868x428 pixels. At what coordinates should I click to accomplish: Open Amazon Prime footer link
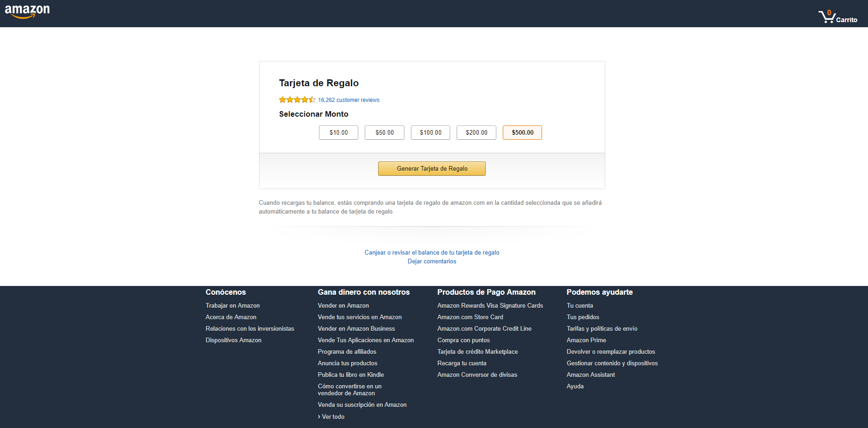[586, 340]
